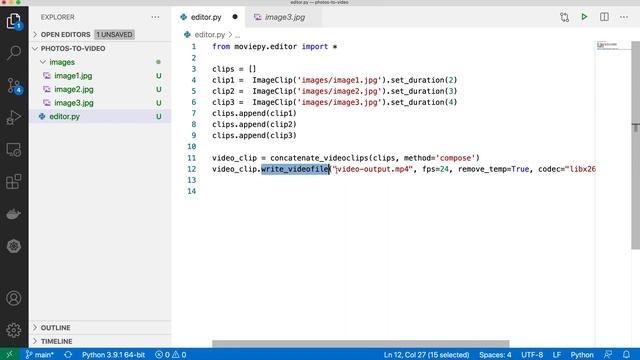This screenshot has width=640, height=360.
Task: Click the breadcrumb ellipsis after editor.py
Action: (x=238, y=35)
